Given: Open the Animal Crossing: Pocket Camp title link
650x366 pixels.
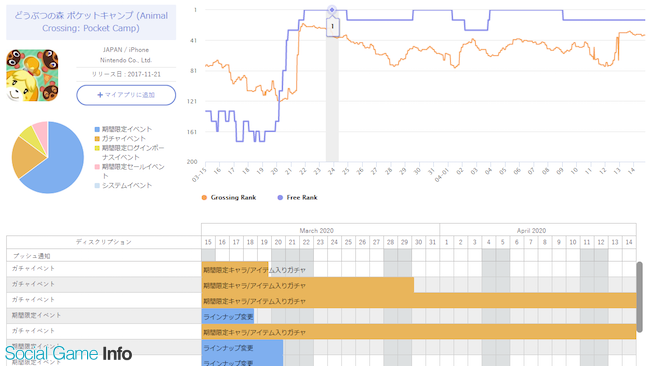Looking at the screenshot, I should [91, 22].
